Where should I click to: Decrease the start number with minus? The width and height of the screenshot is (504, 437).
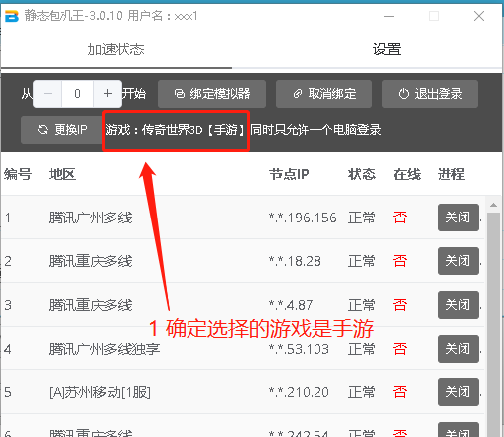click(48, 94)
